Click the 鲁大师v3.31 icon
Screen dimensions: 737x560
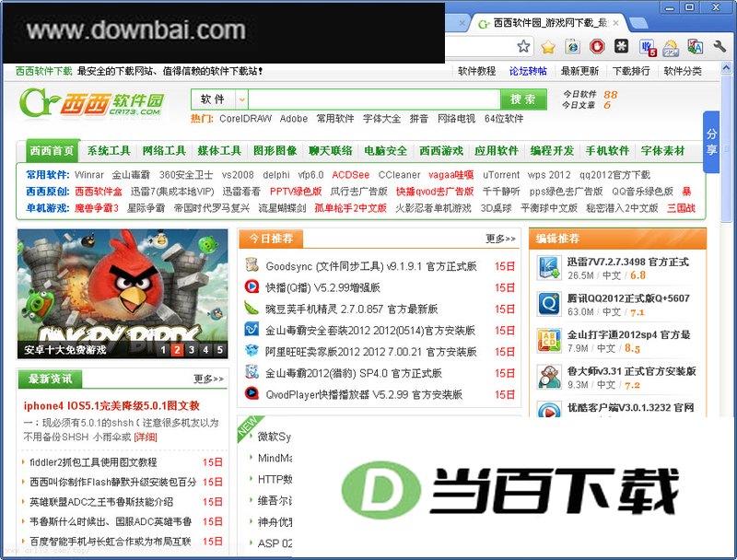(x=549, y=377)
